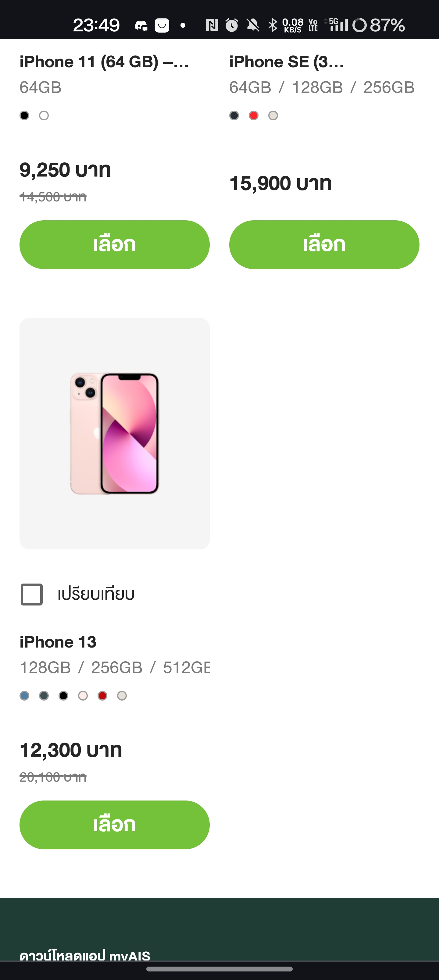Click เลือก button under iPhone 13

coord(115,825)
